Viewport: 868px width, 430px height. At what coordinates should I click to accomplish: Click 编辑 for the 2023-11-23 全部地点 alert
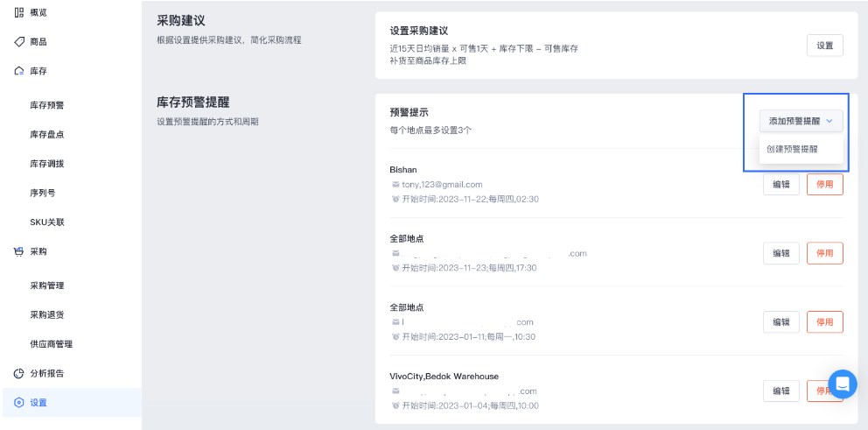781,253
